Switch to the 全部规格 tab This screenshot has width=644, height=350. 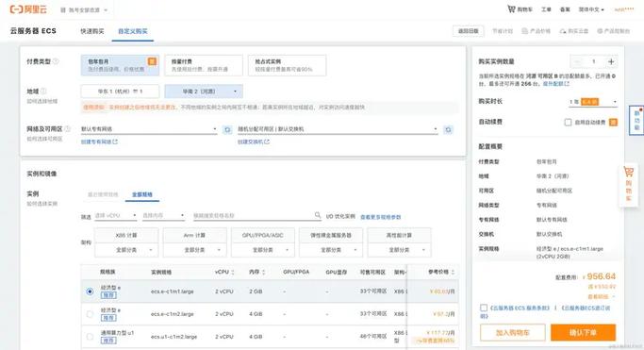[x=142, y=194]
